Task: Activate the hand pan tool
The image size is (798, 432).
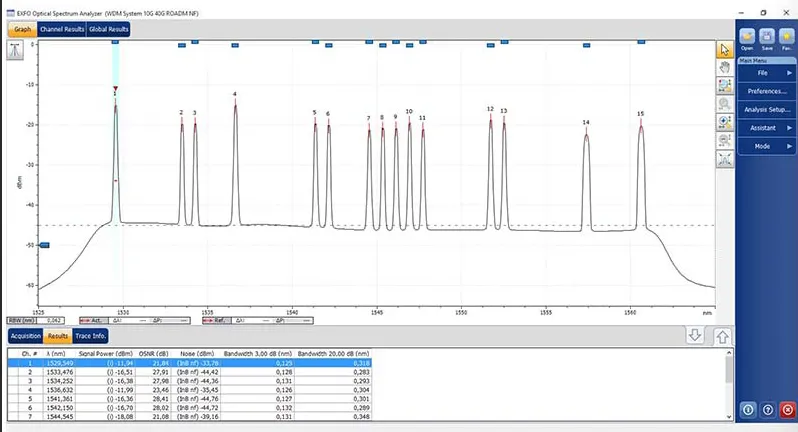Action: pyautogui.click(x=725, y=67)
